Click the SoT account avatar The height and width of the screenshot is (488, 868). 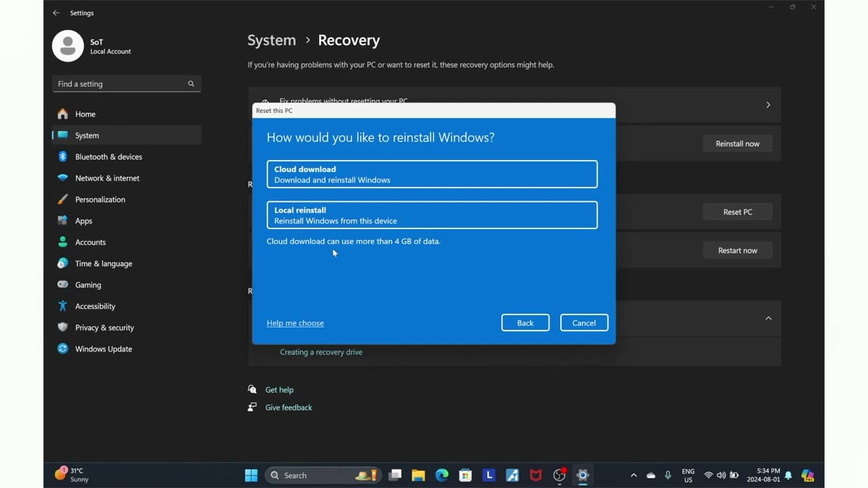[x=68, y=46]
